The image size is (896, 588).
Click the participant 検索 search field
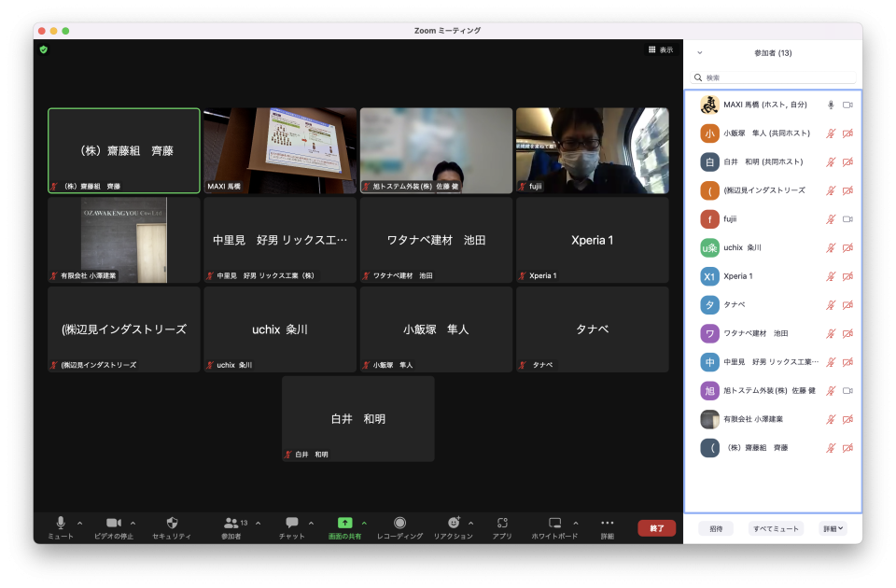coord(773,77)
